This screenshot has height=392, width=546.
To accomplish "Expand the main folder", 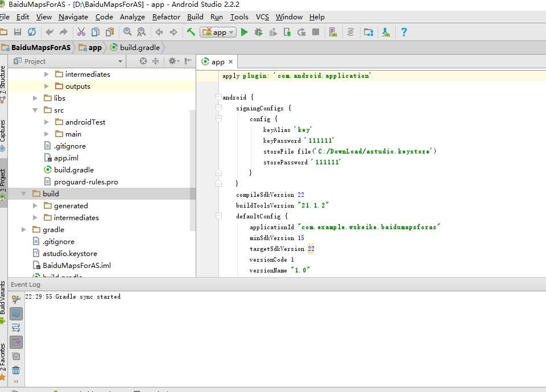I will tap(46, 134).
